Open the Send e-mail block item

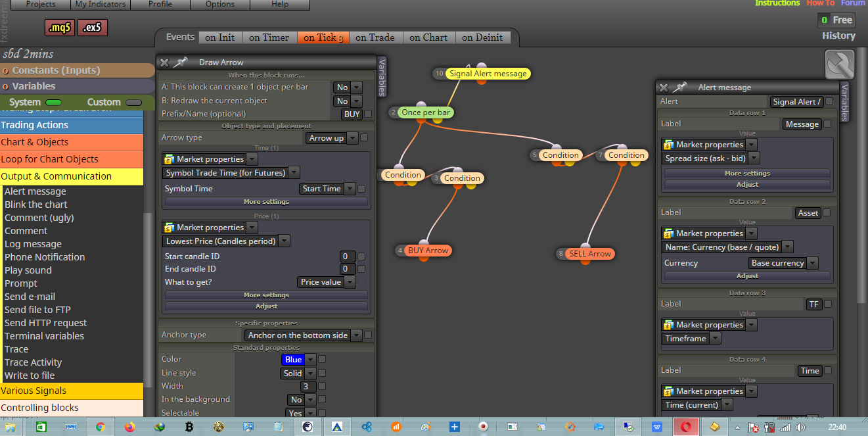(30, 297)
